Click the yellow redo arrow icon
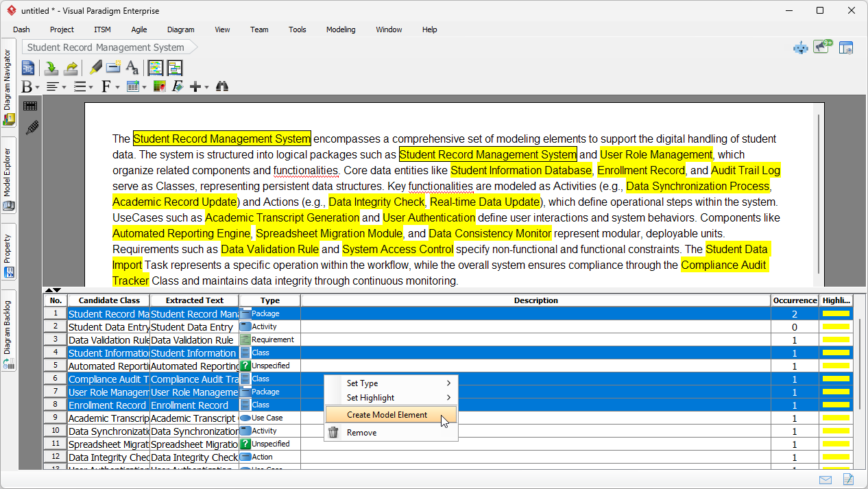The image size is (868, 489). click(71, 68)
